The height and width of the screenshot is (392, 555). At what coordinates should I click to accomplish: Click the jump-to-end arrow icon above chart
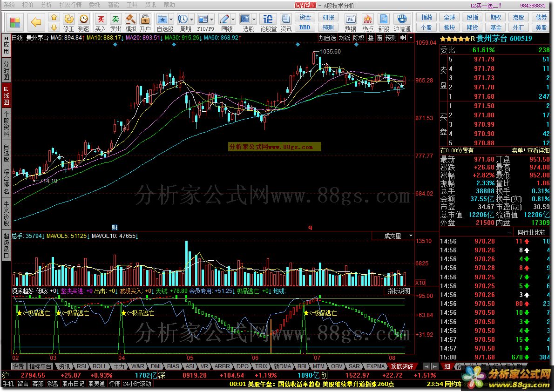403,38
